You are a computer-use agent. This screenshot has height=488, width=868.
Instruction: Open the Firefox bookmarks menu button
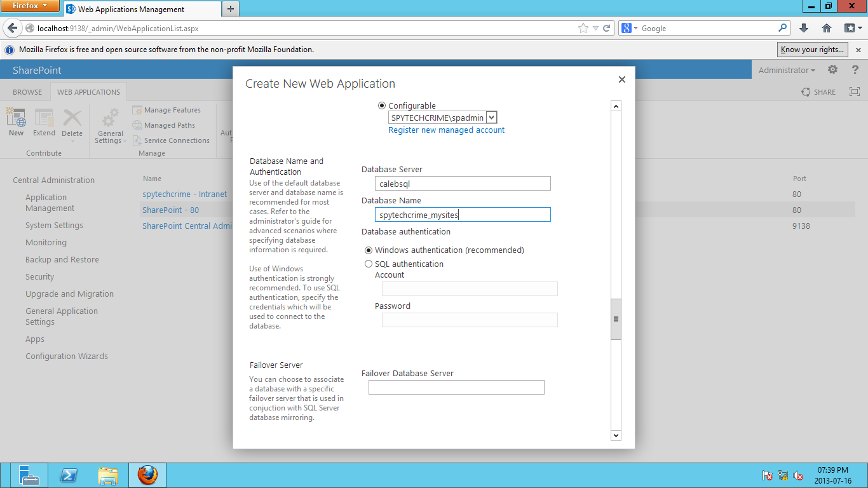coord(852,28)
